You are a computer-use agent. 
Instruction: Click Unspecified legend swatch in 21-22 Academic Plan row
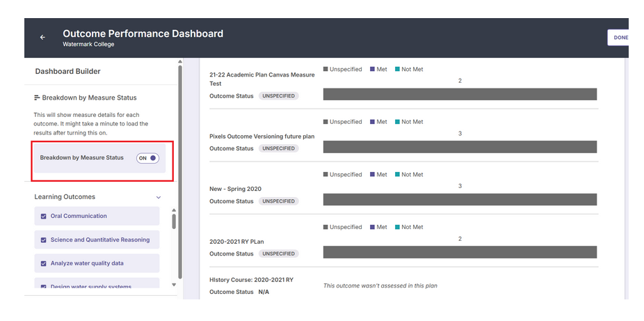click(325, 70)
